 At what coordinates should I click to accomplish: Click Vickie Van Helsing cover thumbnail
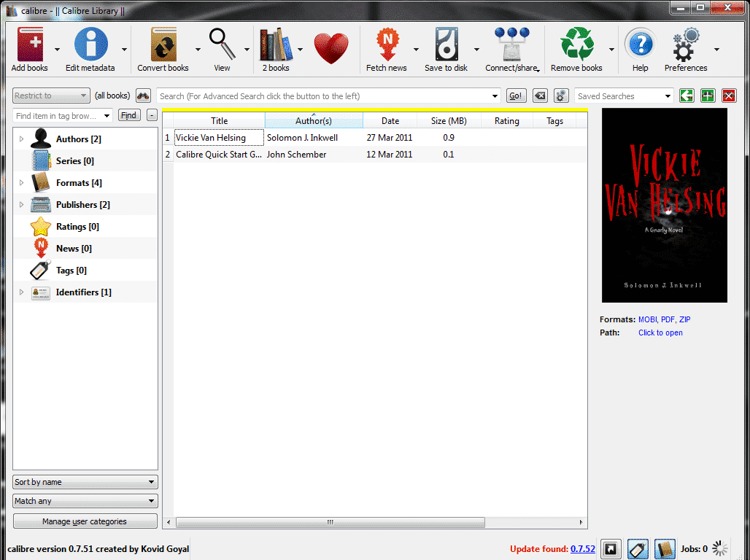[x=665, y=205]
